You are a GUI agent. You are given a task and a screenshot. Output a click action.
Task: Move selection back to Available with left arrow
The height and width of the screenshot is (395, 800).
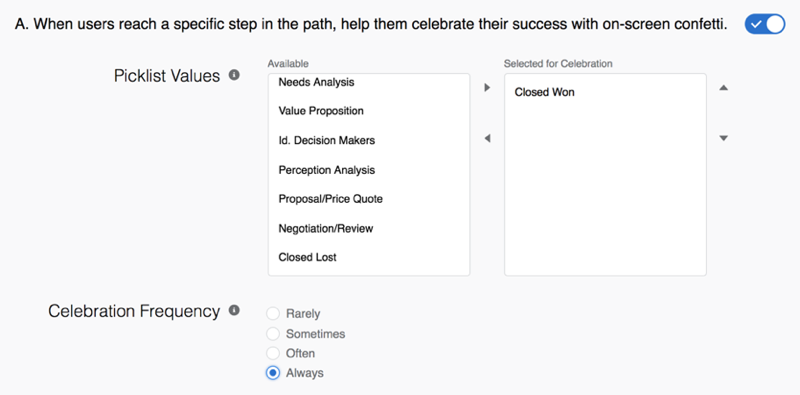[487, 138]
